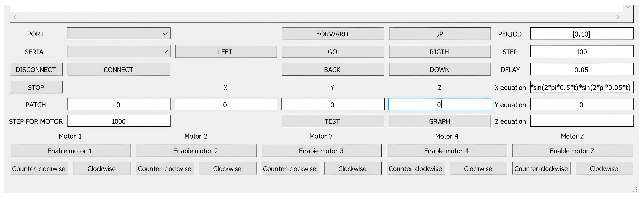Open the plot with GRAPH button
This screenshot has width=644, height=199.
tap(439, 121)
